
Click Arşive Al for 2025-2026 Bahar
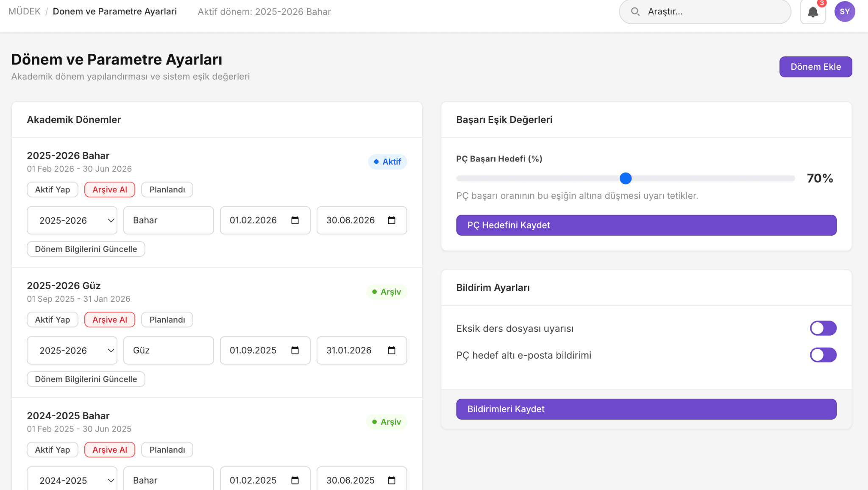[x=110, y=189]
